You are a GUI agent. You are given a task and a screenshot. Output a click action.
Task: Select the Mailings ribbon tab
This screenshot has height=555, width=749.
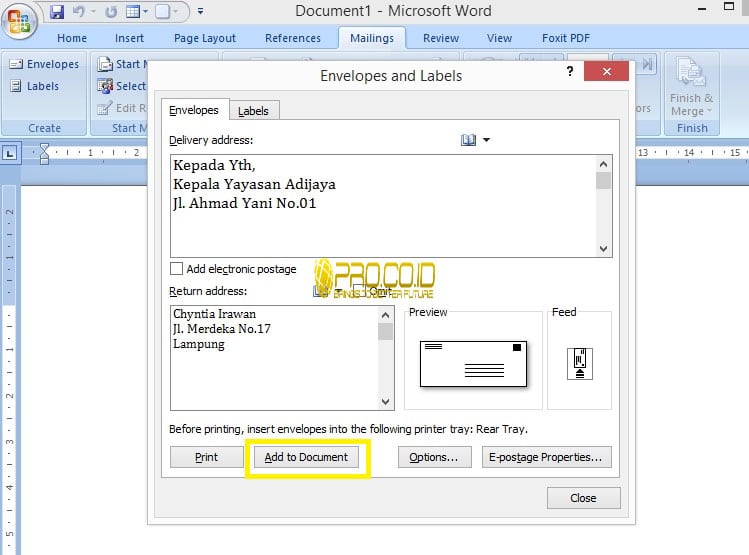coord(372,38)
